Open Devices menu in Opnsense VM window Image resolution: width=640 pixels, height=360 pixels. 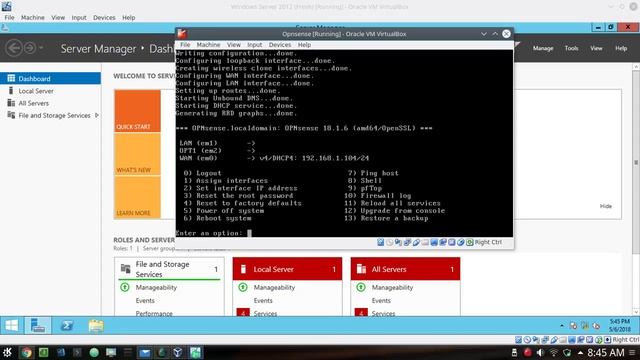pyautogui.click(x=280, y=44)
